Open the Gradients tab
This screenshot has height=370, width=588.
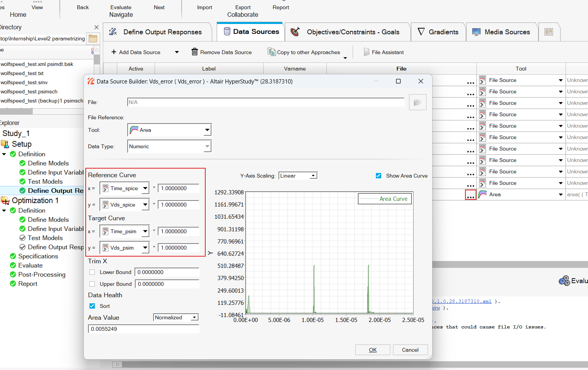tap(438, 32)
